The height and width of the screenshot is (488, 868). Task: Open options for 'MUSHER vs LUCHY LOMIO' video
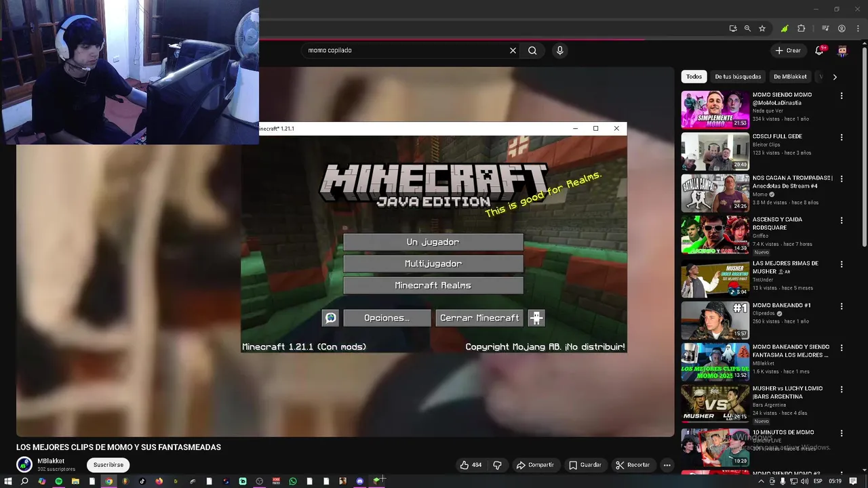pos(842,389)
